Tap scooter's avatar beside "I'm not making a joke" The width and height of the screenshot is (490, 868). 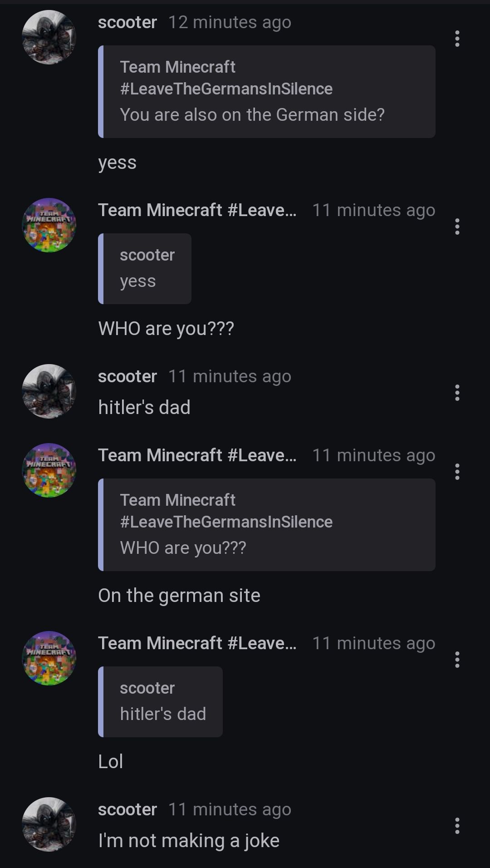pyautogui.click(x=49, y=824)
